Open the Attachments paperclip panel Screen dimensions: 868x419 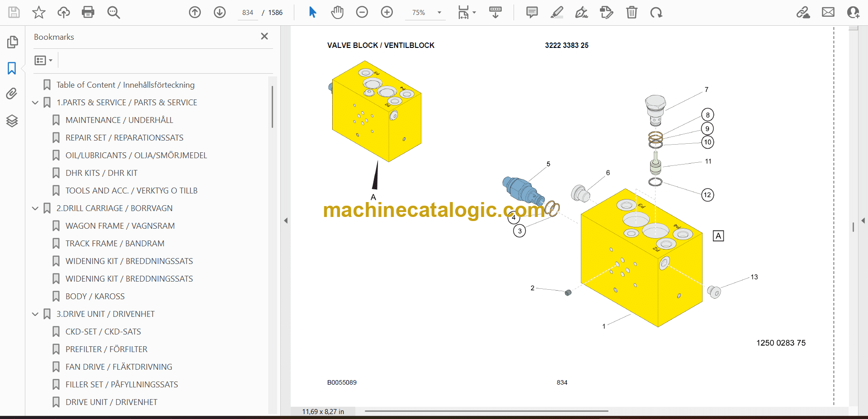pyautogui.click(x=12, y=94)
